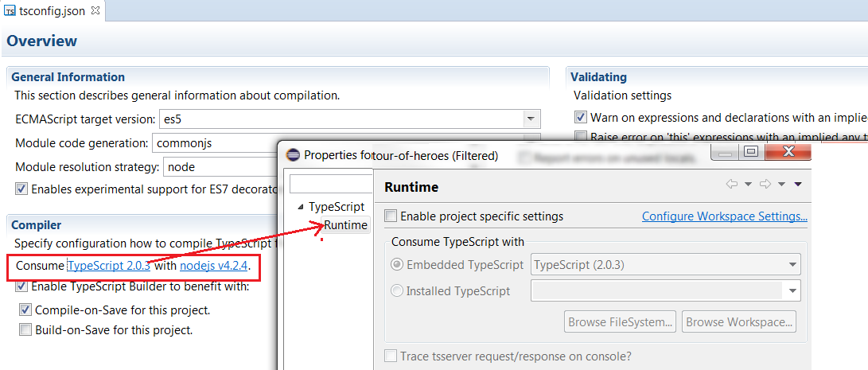Click the filter text field in Properties dialog
This screenshot has height=370, width=868.
(331, 183)
